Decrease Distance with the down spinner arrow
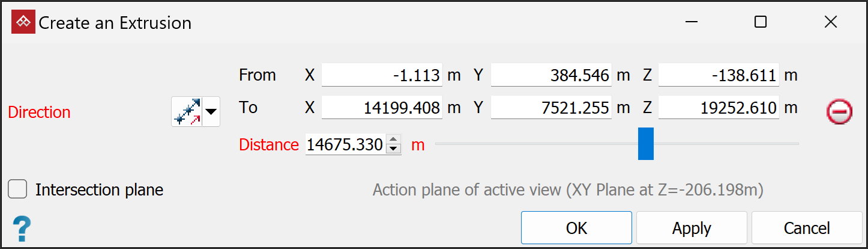The image size is (868, 249). [393, 149]
